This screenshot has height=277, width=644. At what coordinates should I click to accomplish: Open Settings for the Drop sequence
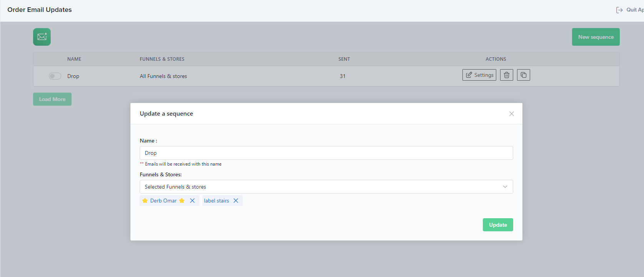pyautogui.click(x=479, y=75)
